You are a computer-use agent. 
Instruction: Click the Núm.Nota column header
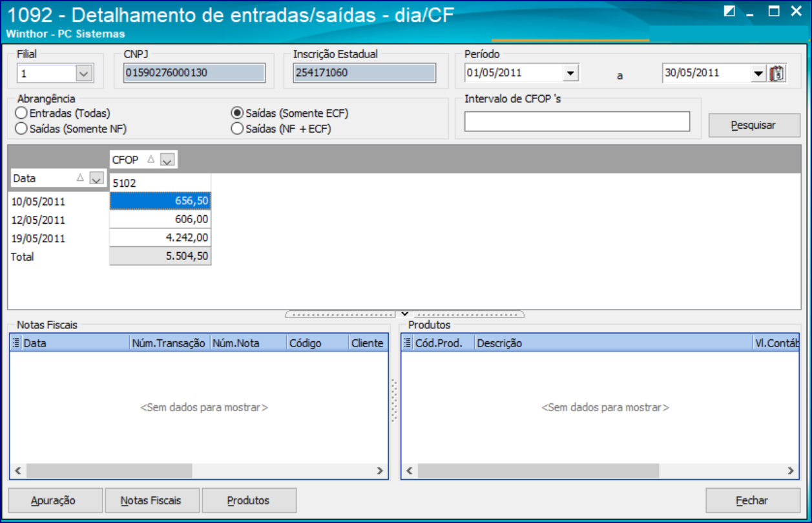pyautogui.click(x=249, y=343)
